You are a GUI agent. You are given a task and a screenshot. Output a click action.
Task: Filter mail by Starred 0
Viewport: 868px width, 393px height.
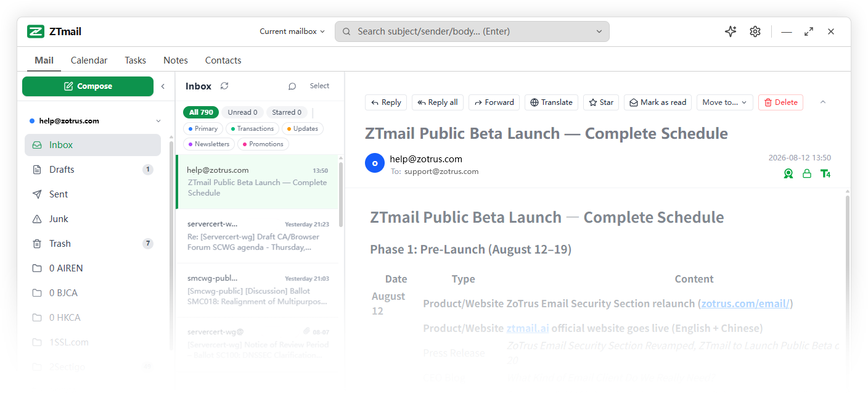point(287,112)
